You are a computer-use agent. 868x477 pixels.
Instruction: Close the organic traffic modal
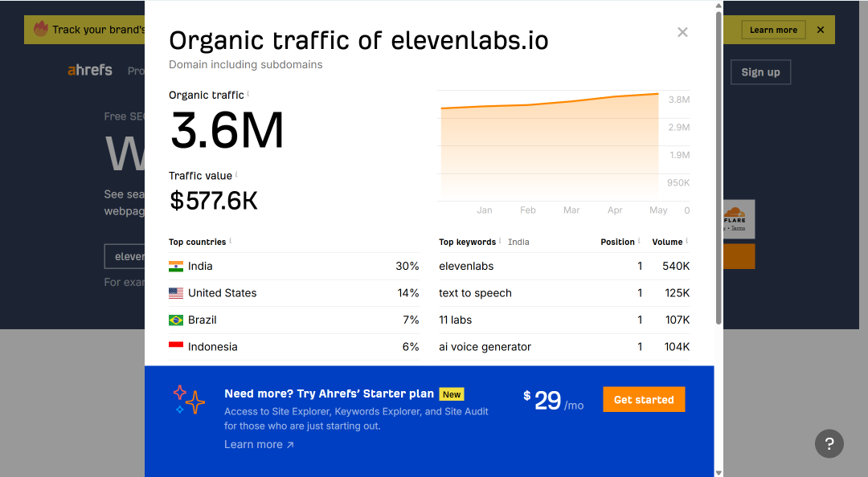682,32
